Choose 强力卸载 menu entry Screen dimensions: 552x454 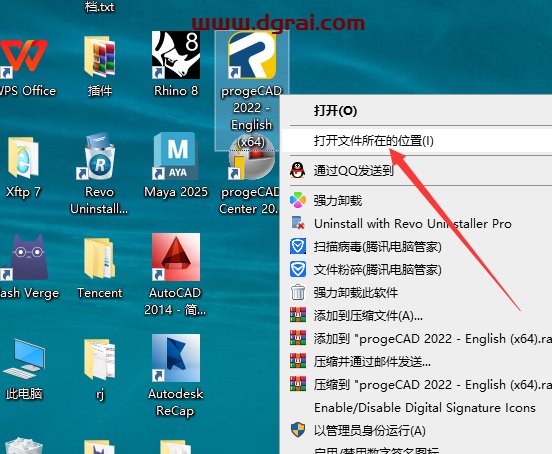pos(417,200)
